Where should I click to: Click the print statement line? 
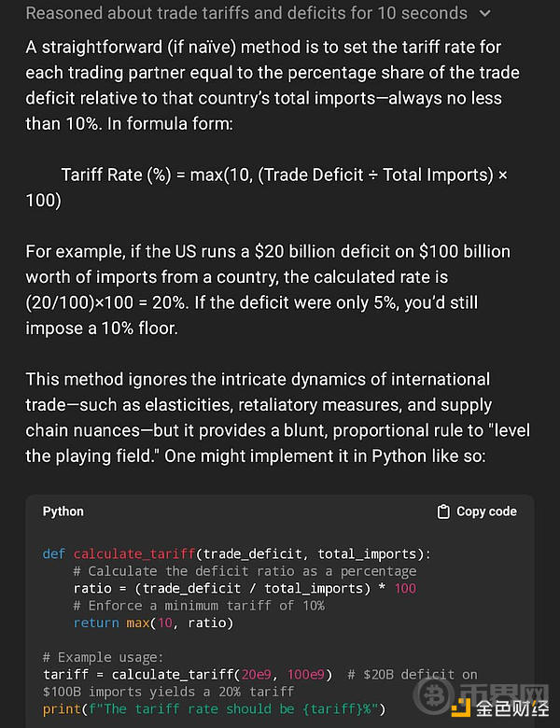(x=213, y=709)
